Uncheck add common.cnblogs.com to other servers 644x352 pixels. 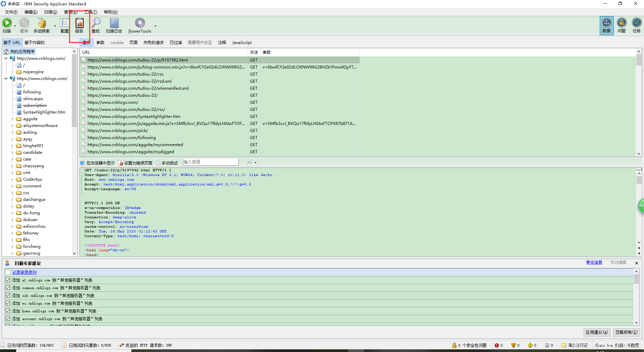pos(8,288)
